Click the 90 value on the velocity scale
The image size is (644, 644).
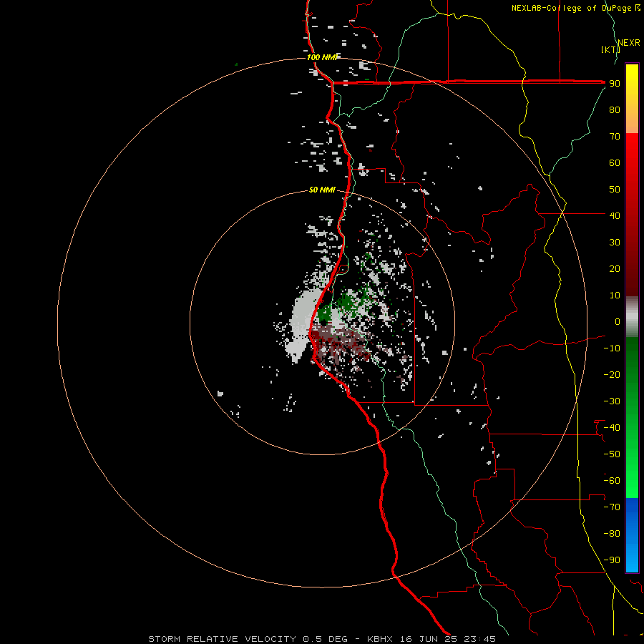[615, 84]
